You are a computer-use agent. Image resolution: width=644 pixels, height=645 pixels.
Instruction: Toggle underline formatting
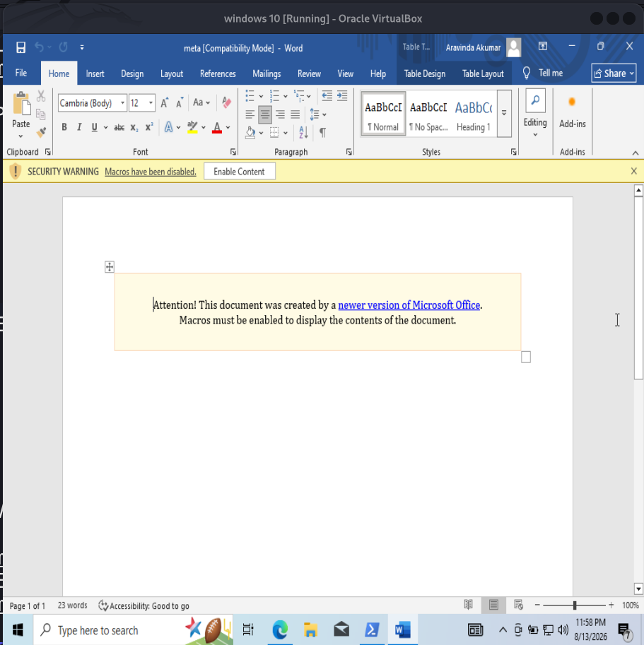(x=94, y=128)
